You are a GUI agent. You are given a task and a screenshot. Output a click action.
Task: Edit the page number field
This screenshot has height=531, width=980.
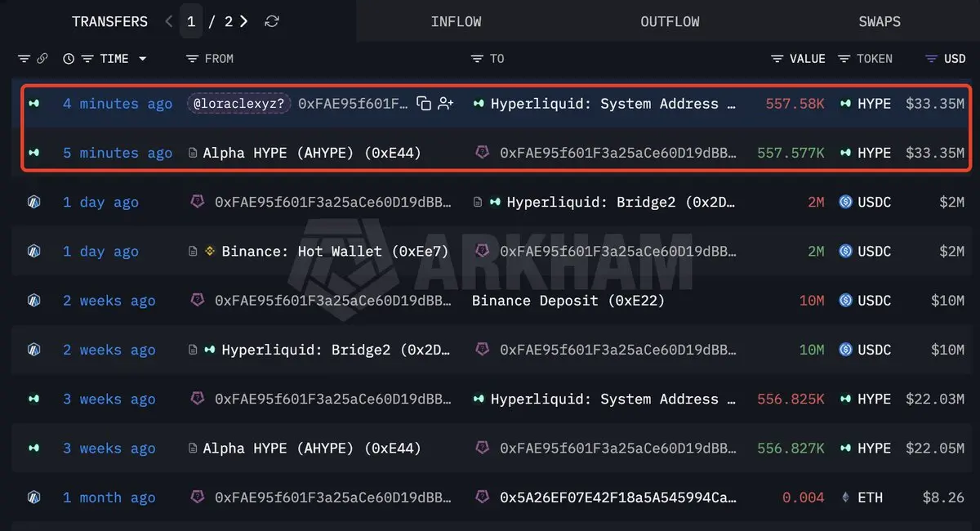190,21
